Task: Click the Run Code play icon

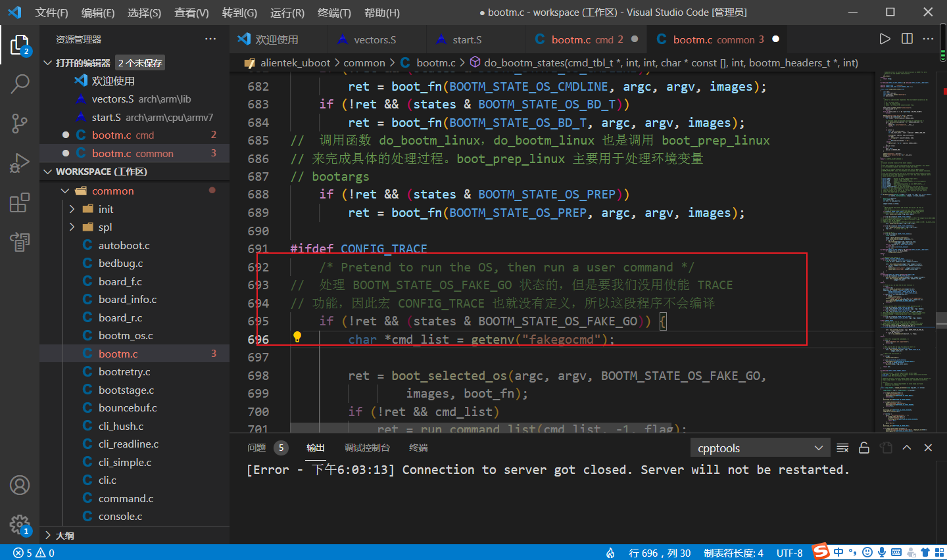Action: click(x=885, y=39)
